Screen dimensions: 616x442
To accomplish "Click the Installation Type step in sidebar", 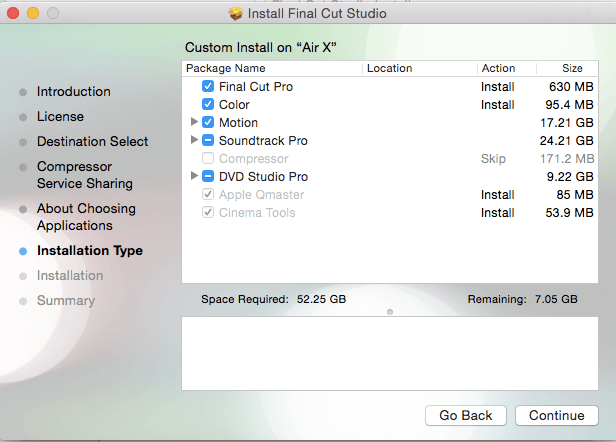I will [89, 251].
